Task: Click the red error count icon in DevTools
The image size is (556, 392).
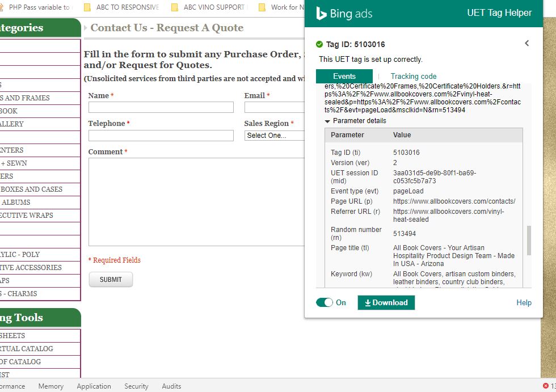Action: click(x=546, y=386)
